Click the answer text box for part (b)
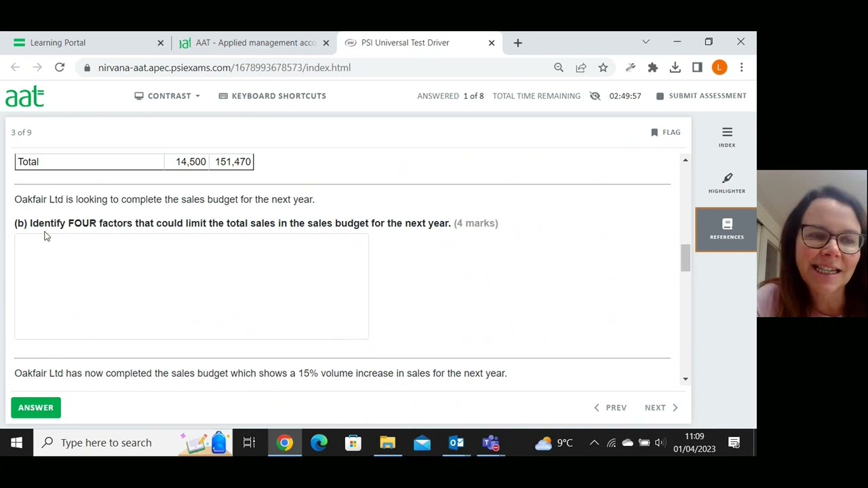The height and width of the screenshot is (488, 868). pyautogui.click(x=191, y=286)
